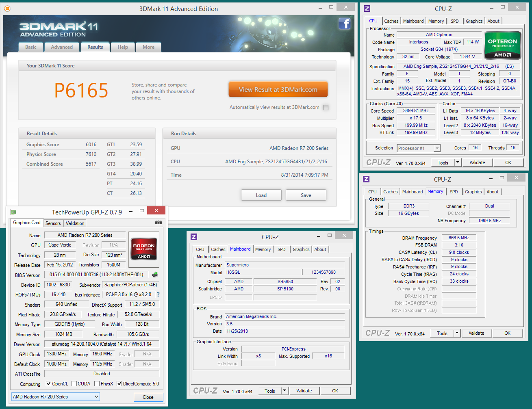
Task: Click Tools button in the CPU-Z Memory window
Action: click(442, 333)
